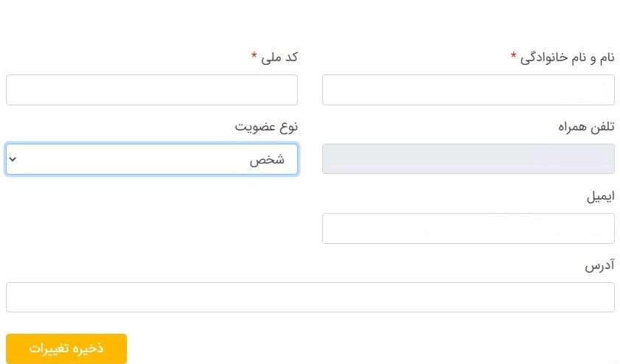
Task: Open the نوع عضویت dropdown
Action: tap(152, 159)
